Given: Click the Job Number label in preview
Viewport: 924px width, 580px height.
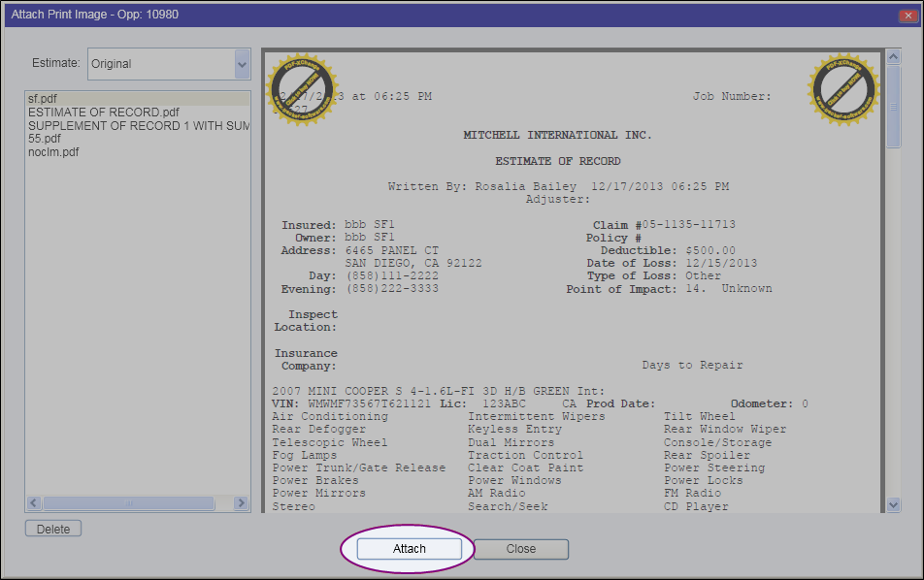Looking at the screenshot, I should (x=732, y=96).
